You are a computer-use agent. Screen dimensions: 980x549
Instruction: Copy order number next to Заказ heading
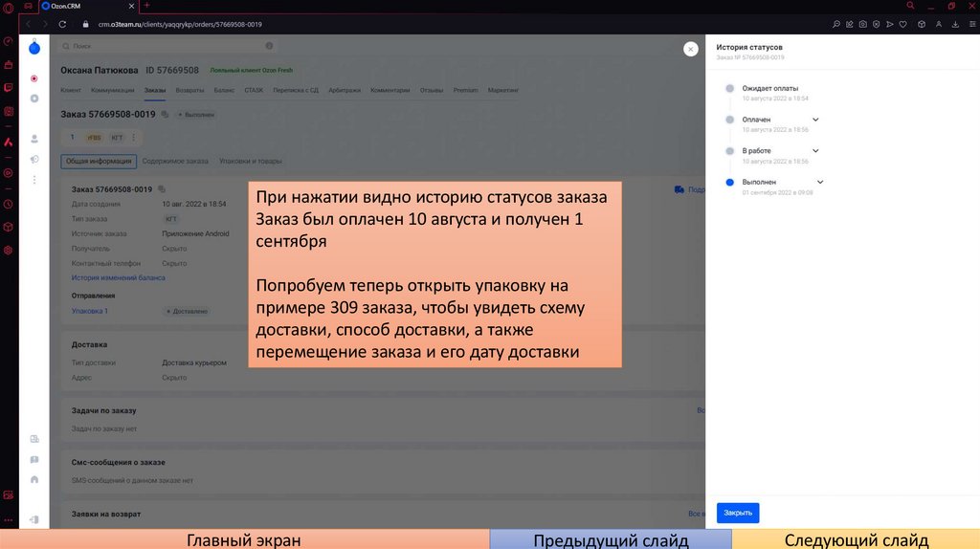(x=165, y=115)
